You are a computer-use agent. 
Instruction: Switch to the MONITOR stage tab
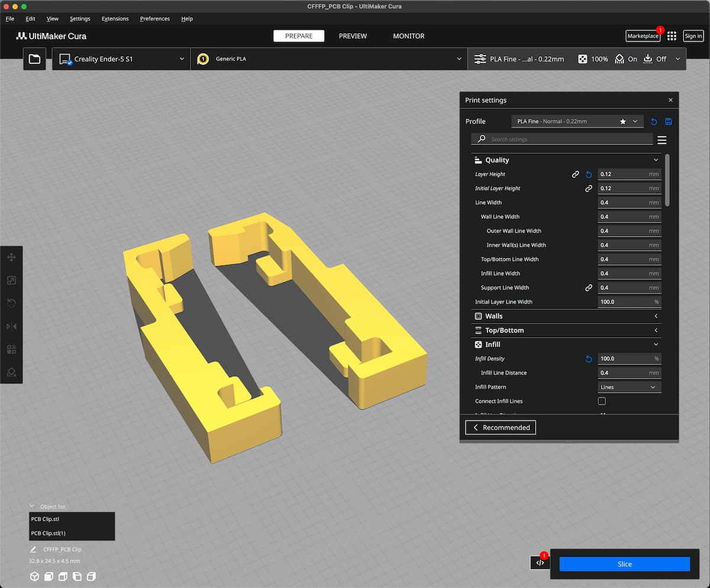[409, 36]
